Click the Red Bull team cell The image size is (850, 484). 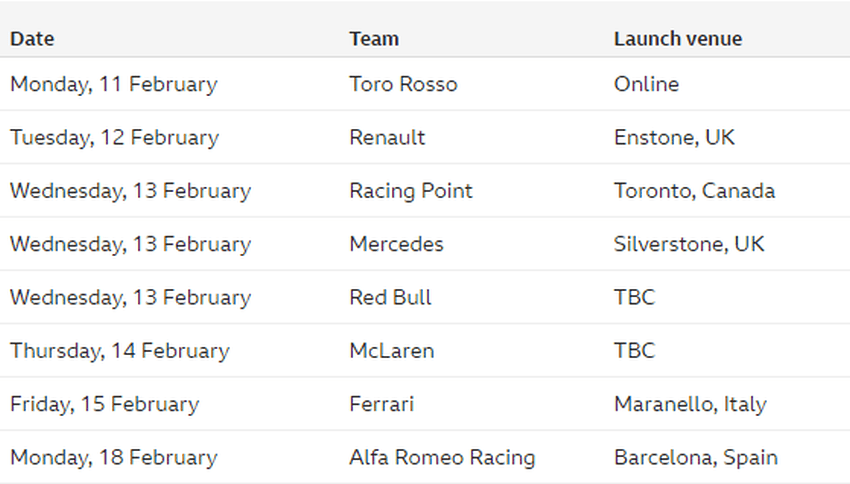[x=390, y=297]
